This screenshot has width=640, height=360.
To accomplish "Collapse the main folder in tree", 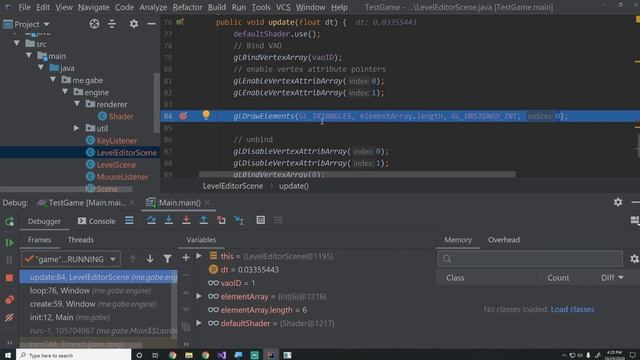I will point(29,55).
